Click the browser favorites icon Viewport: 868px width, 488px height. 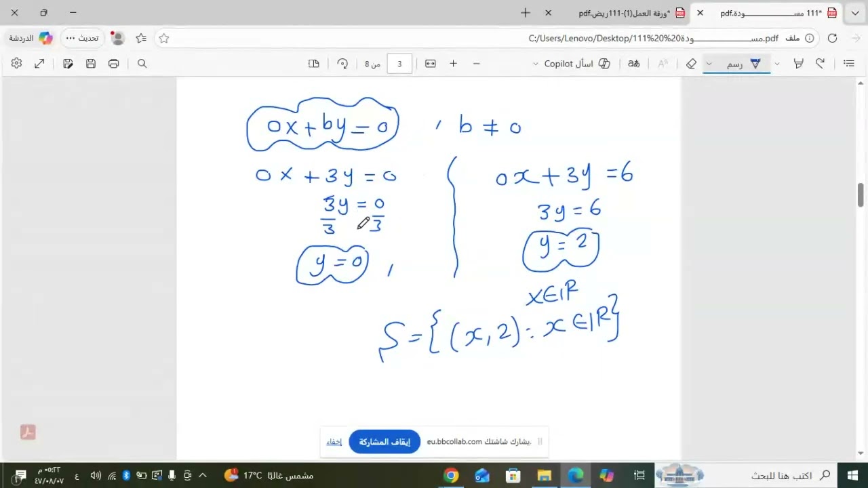point(141,38)
